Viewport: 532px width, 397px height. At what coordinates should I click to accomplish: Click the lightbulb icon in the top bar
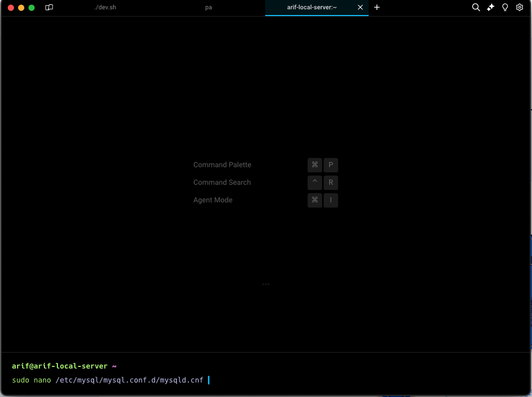(505, 7)
